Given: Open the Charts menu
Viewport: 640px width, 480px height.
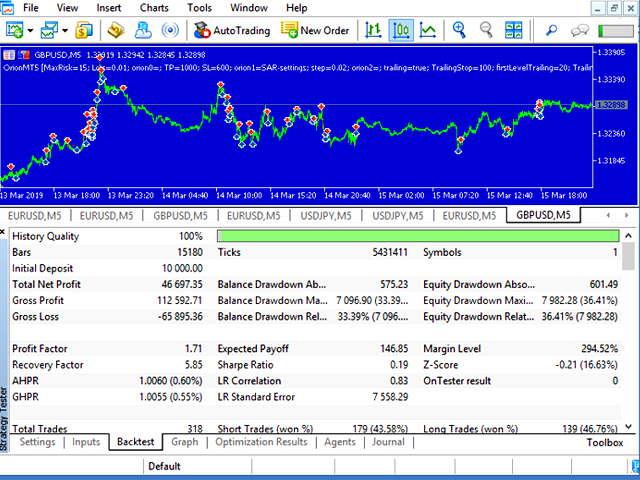Looking at the screenshot, I should pyautogui.click(x=154, y=8).
